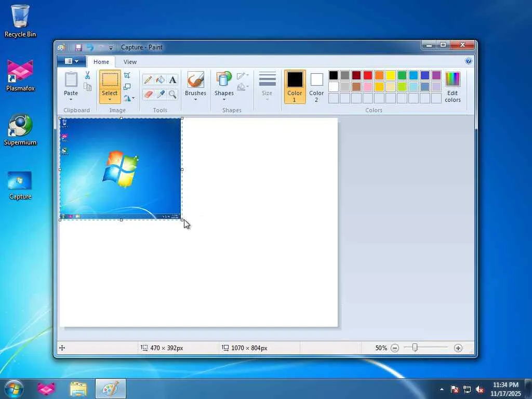Pick the pink color swatch
Viewport: 532px width, 399px height.
tap(367, 87)
